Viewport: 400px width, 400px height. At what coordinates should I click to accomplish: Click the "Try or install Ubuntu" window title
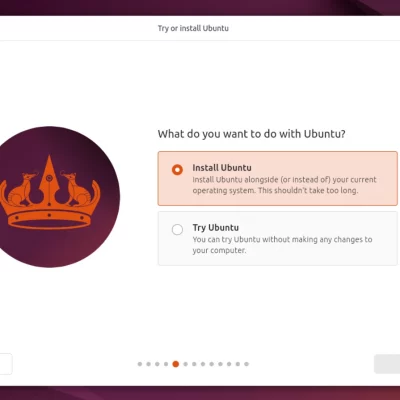coord(193,28)
